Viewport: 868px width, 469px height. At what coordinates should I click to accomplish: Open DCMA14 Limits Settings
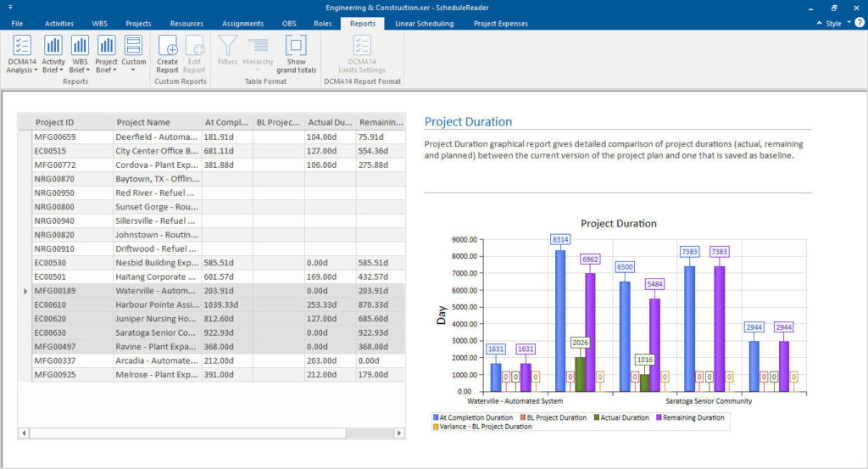click(x=362, y=53)
